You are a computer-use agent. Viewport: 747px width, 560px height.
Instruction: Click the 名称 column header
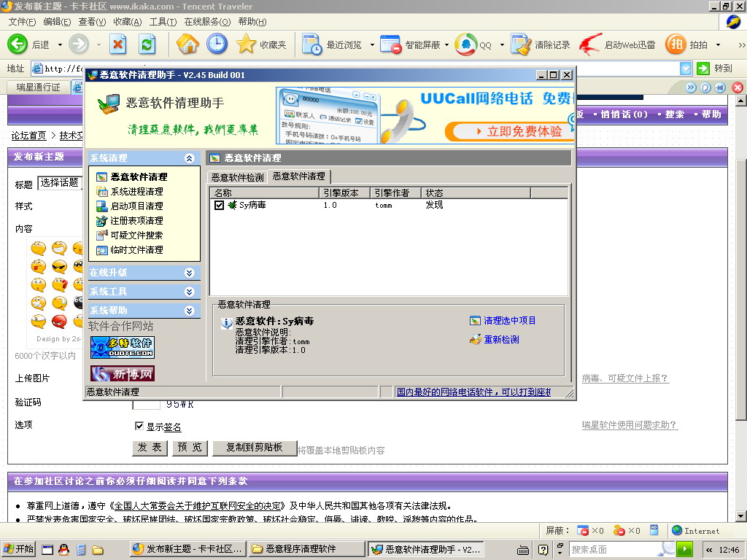point(264,192)
